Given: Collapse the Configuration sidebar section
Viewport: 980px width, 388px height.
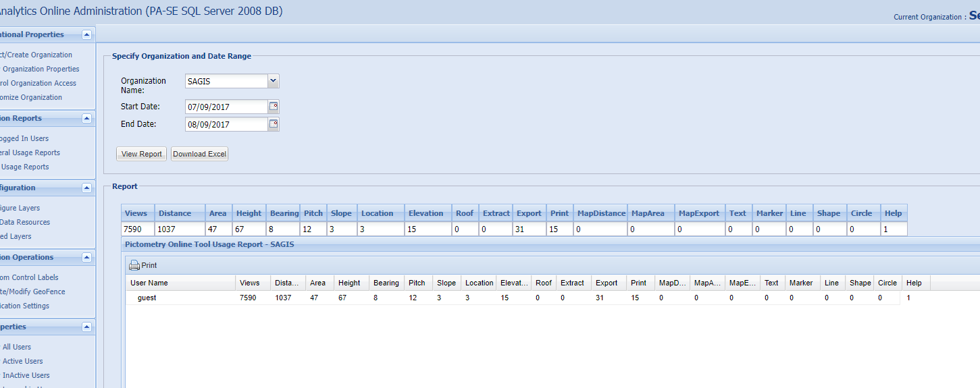Looking at the screenshot, I should (86, 188).
